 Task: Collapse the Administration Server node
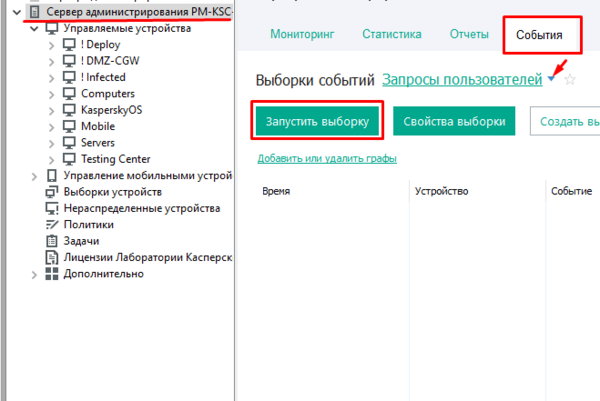click(16, 13)
